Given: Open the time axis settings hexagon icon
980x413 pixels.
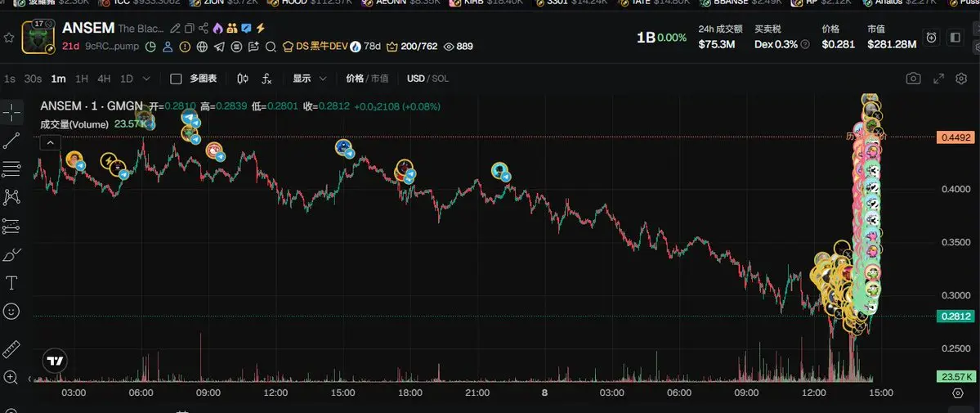Looking at the screenshot, I should point(957,393).
